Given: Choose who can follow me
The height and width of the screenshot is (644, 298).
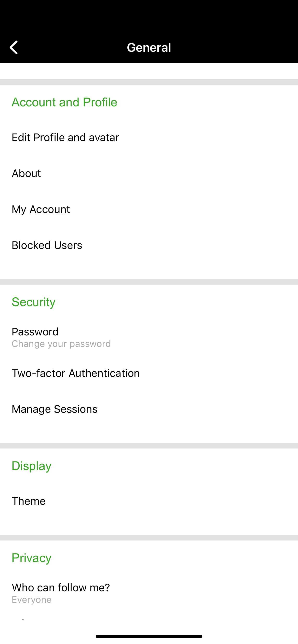Looking at the screenshot, I should (149, 593).
